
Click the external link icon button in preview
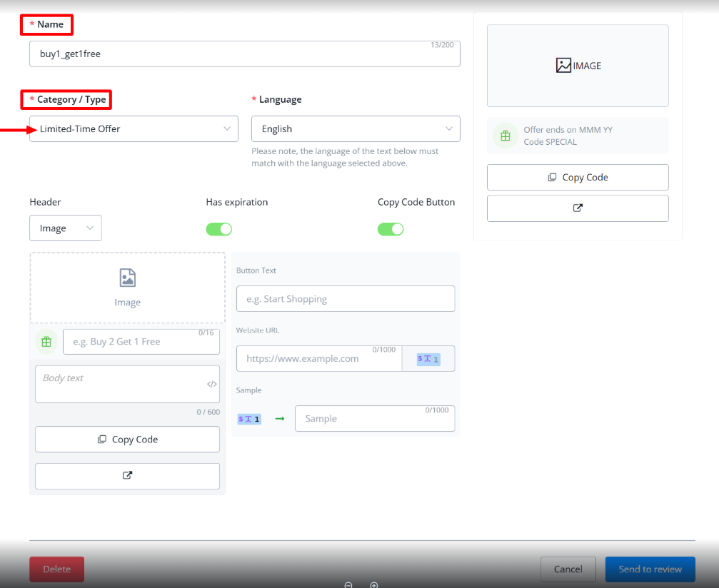tap(578, 208)
